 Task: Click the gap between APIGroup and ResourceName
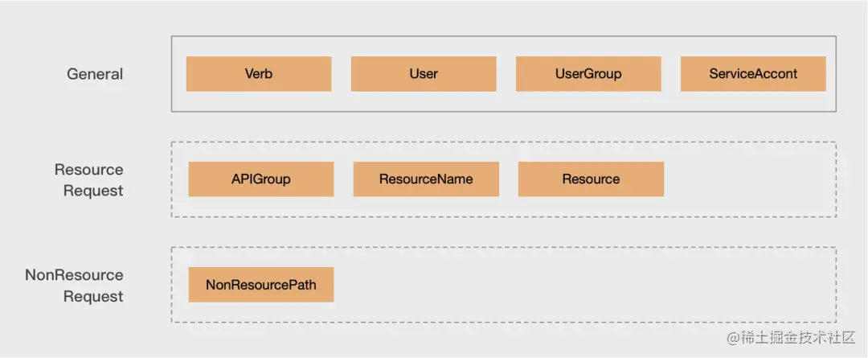coord(343,179)
